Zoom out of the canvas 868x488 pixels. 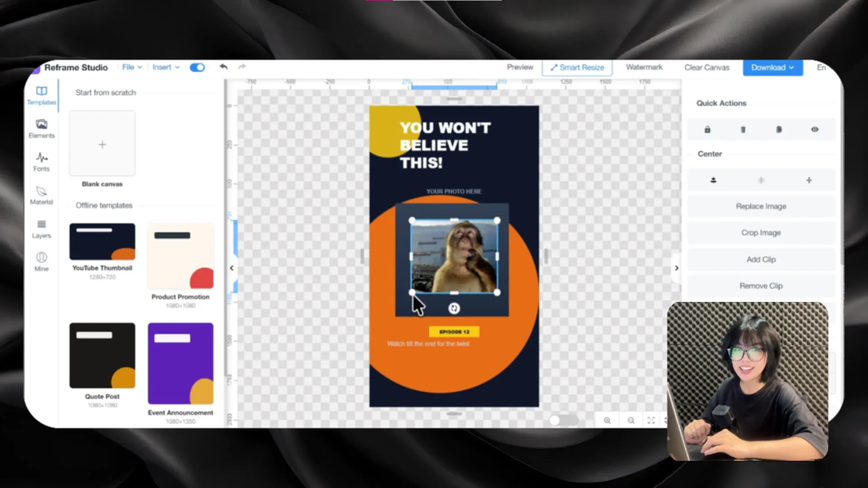click(631, 420)
